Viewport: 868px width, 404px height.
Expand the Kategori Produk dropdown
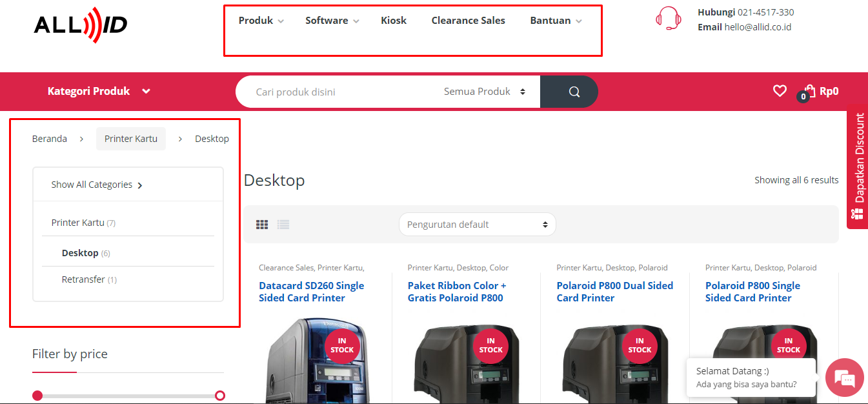(x=99, y=92)
